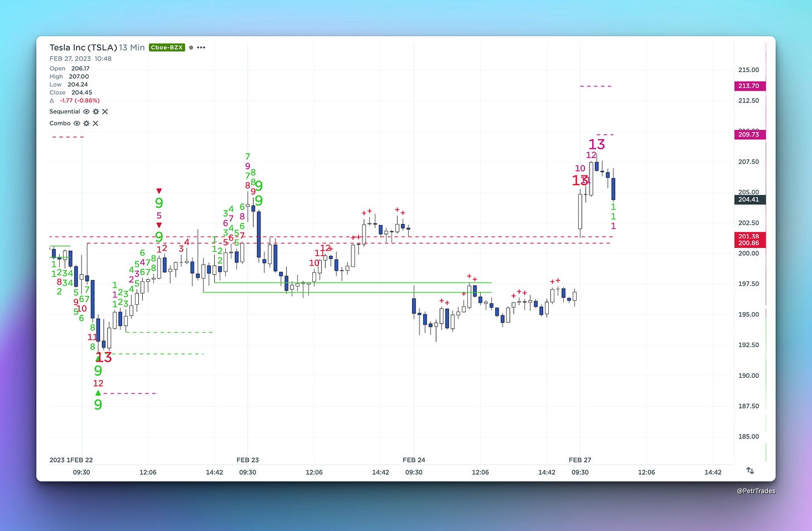Click the Combo indicator name
Image resolution: width=812 pixels, height=531 pixels.
pyautogui.click(x=60, y=123)
